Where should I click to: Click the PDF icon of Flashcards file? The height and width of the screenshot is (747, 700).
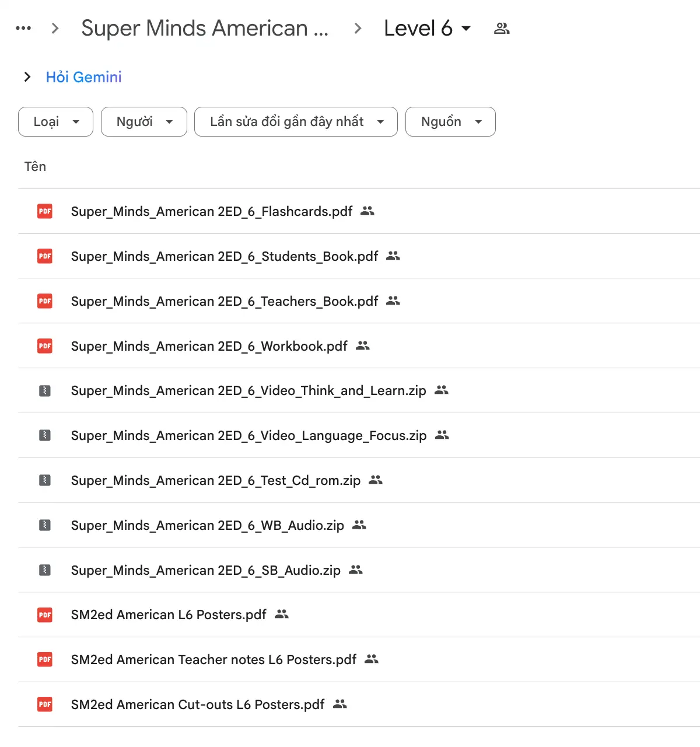click(x=45, y=211)
